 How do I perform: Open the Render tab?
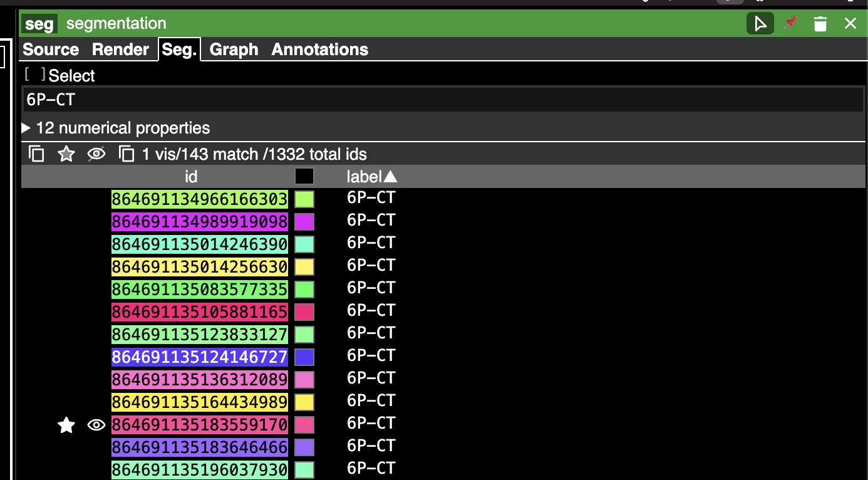coord(120,50)
